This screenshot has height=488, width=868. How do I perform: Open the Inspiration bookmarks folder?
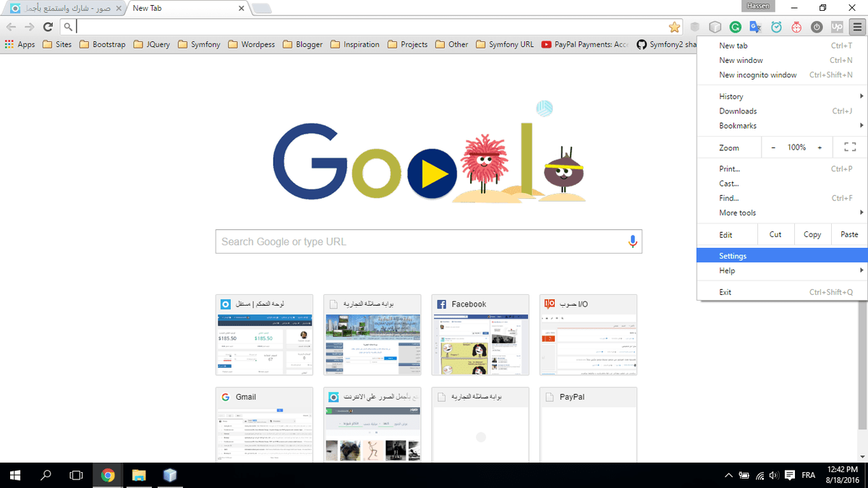click(x=354, y=44)
